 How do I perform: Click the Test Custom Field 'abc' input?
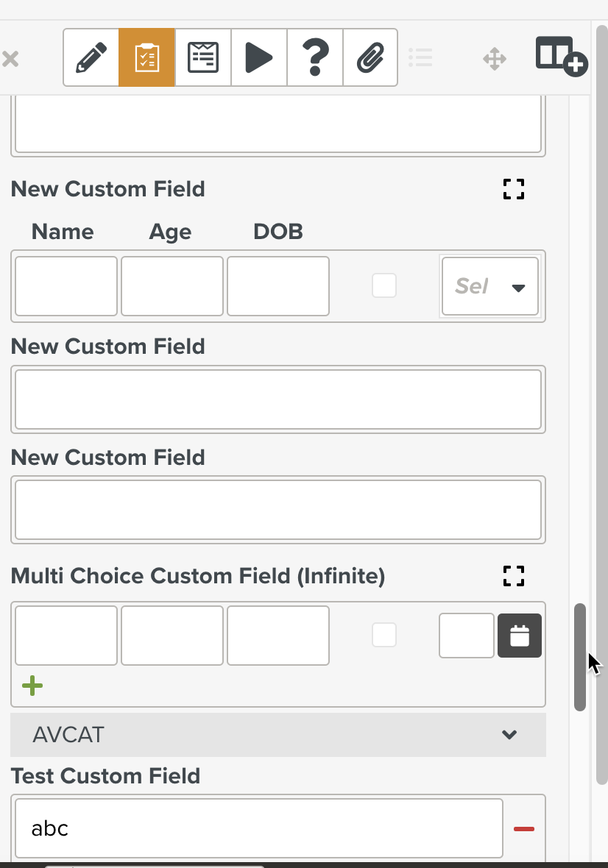tap(258, 828)
